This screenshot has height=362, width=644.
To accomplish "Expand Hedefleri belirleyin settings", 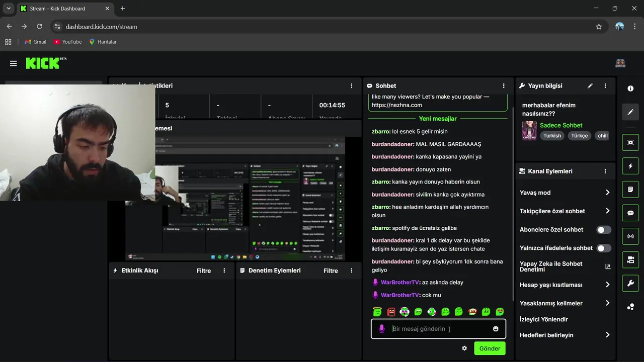I will click(565, 335).
